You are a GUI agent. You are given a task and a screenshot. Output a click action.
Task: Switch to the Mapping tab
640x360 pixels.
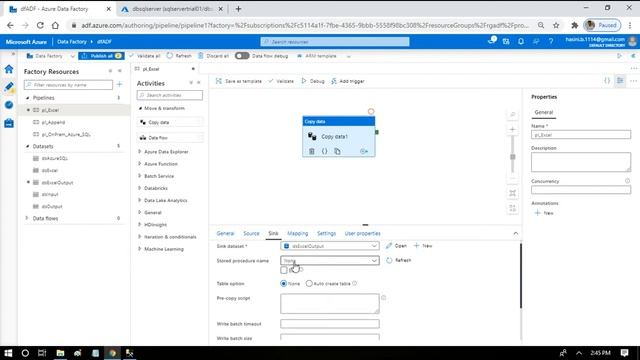(298, 233)
